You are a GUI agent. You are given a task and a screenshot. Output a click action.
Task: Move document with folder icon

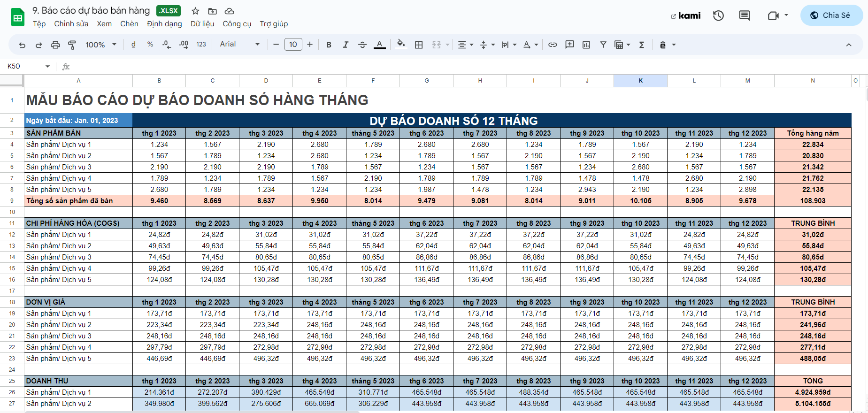213,11
